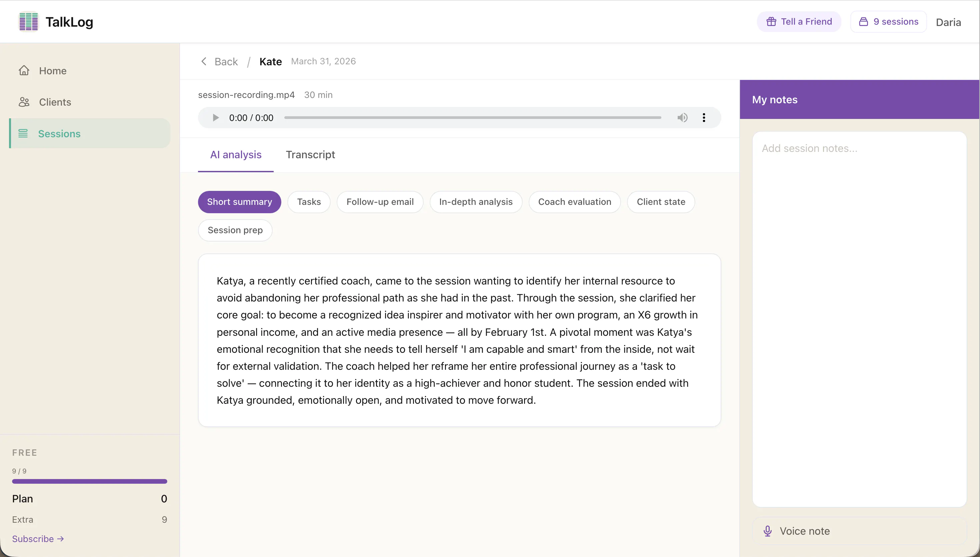Click the 30 min duration label
980x557 pixels.
[x=318, y=95]
